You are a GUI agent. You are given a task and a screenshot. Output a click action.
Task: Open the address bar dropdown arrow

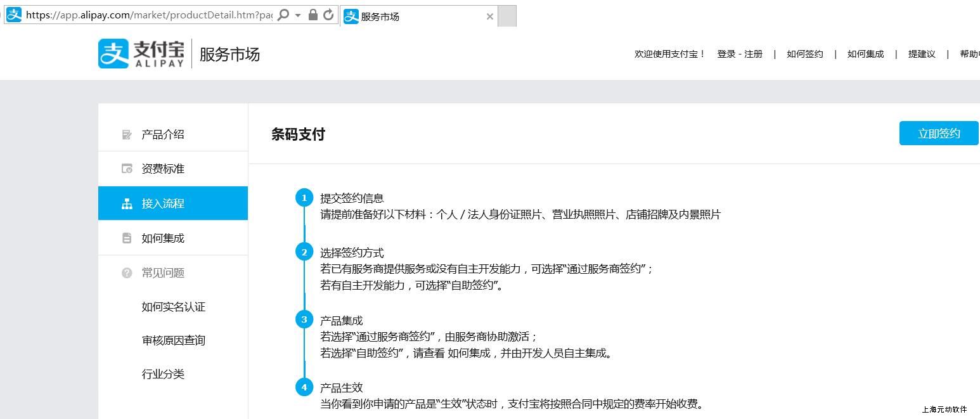tap(298, 15)
